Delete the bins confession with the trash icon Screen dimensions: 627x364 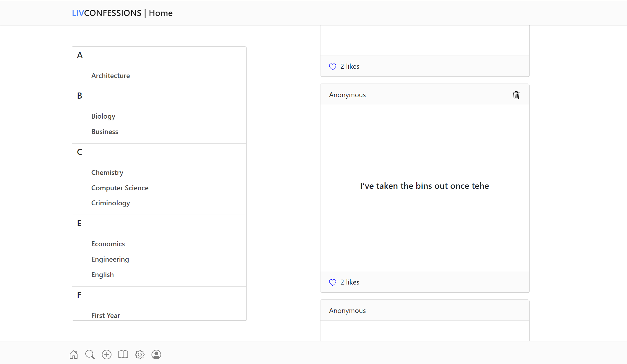click(x=516, y=95)
